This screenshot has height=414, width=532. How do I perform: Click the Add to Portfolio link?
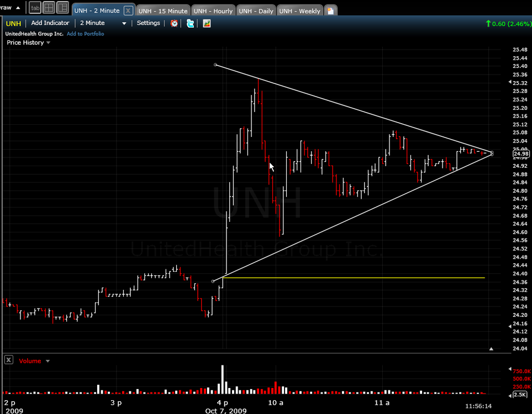click(86, 34)
